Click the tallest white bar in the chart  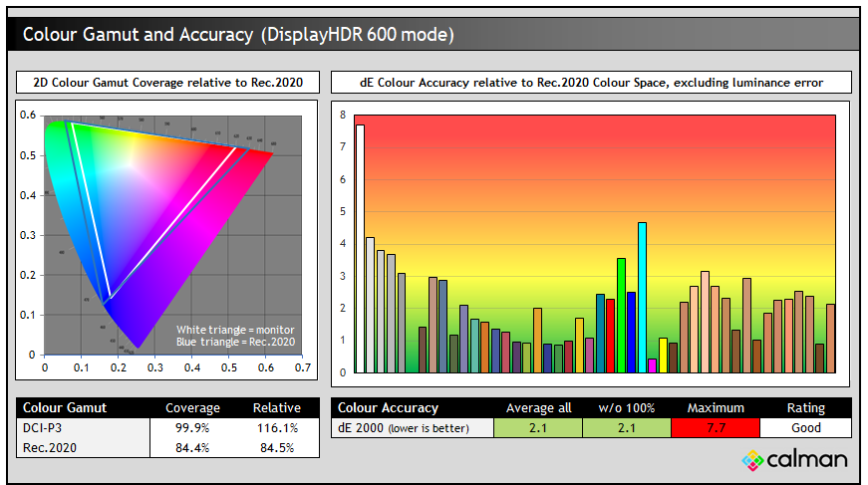point(360,249)
